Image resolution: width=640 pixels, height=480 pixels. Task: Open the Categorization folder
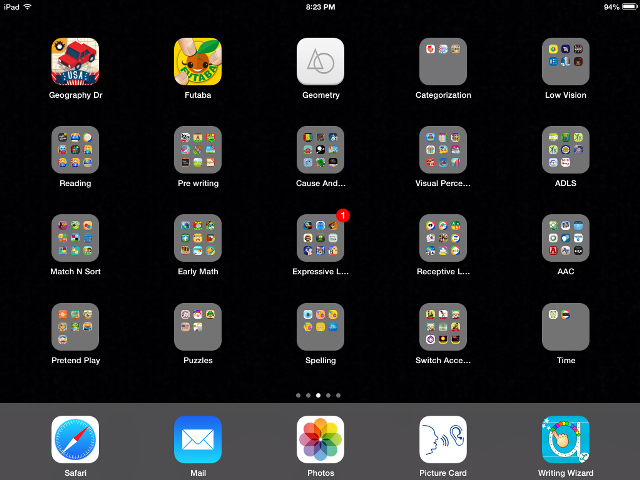pos(443,62)
